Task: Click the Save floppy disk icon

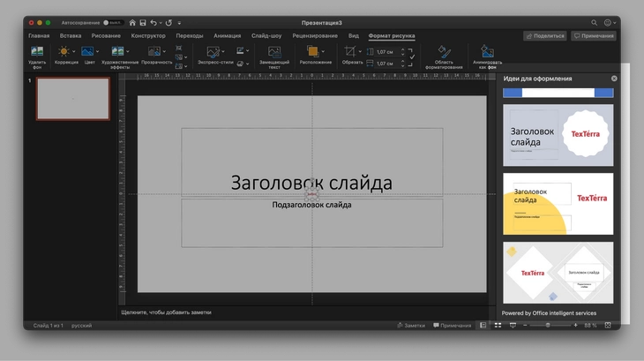Action: [x=143, y=23]
